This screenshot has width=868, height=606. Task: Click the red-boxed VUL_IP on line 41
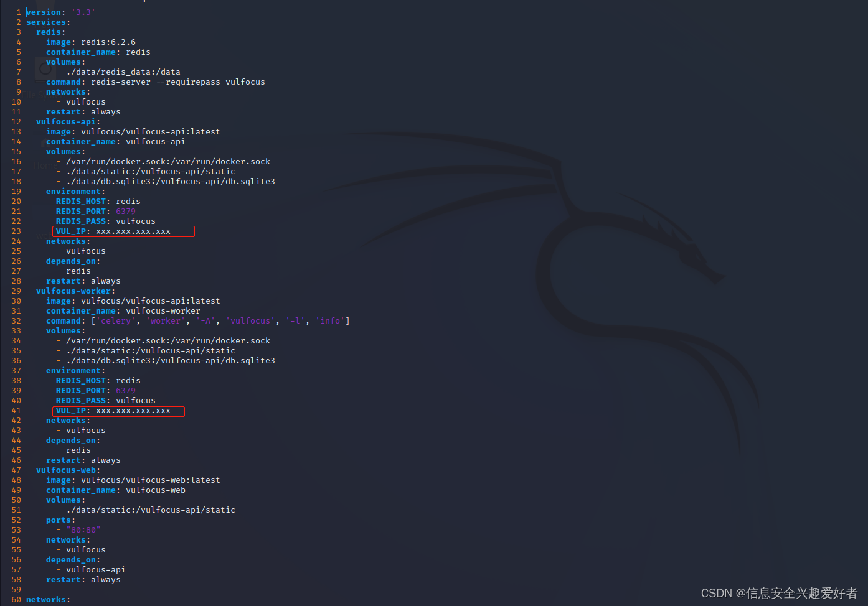(118, 411)
